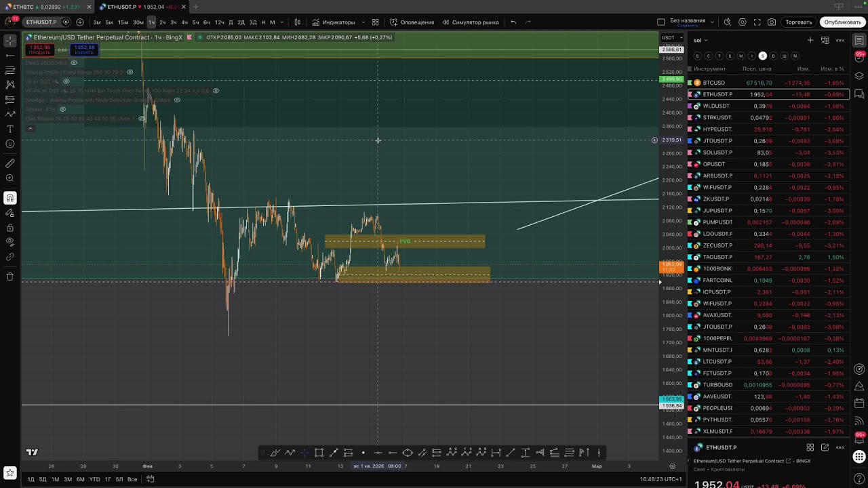868x488 pixels.
Task: Open the chats panel icon
Action: point(859,94)
